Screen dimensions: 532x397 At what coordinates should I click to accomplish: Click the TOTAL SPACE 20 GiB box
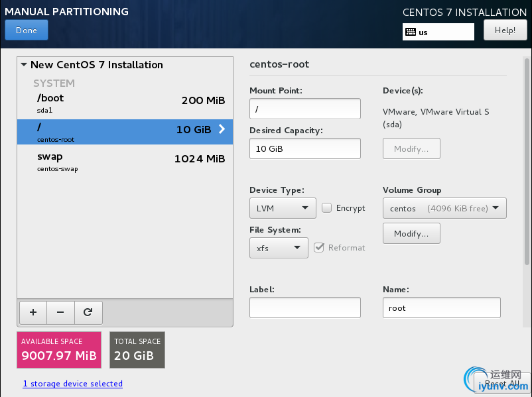137,350
